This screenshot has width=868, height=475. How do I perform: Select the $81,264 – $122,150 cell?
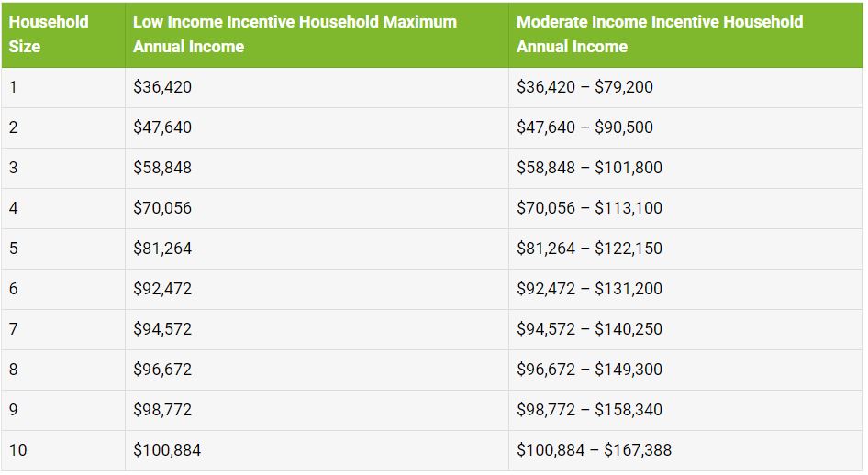tap(589, 249)
